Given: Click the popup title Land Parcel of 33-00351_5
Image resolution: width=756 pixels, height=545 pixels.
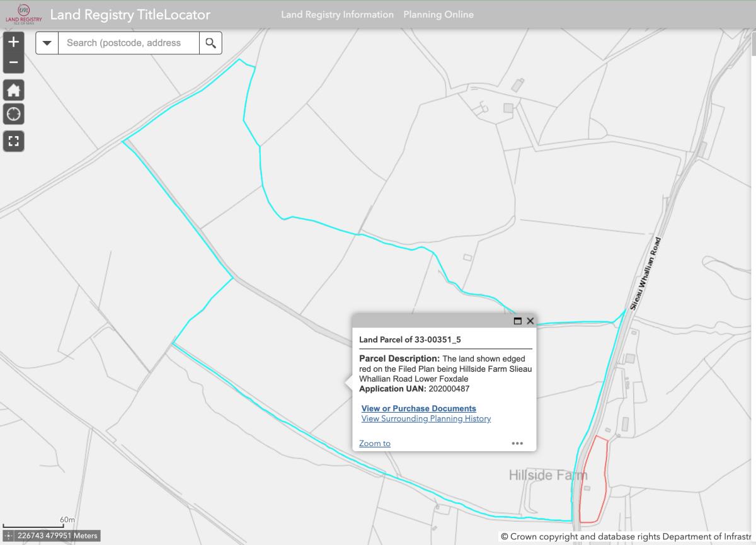Looking at the screenshot, I should [x=410, y=340].
